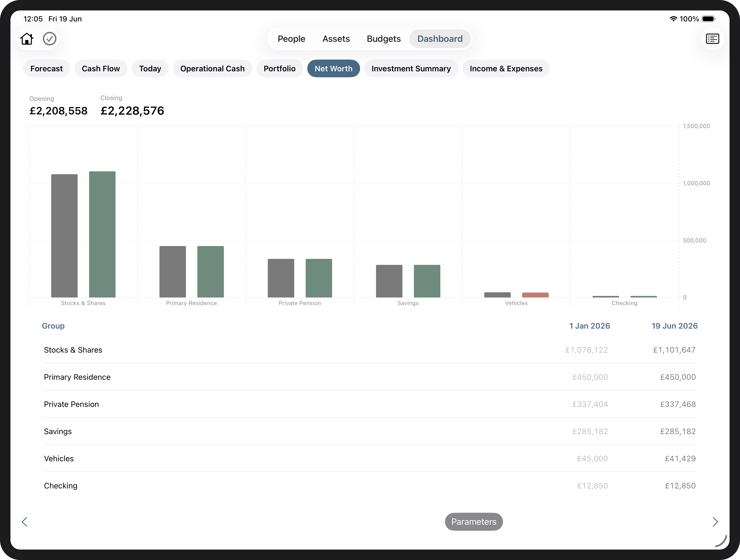Open the Forecast view
The width and height of the screenshot is (740, 560).
pos(47,68)
